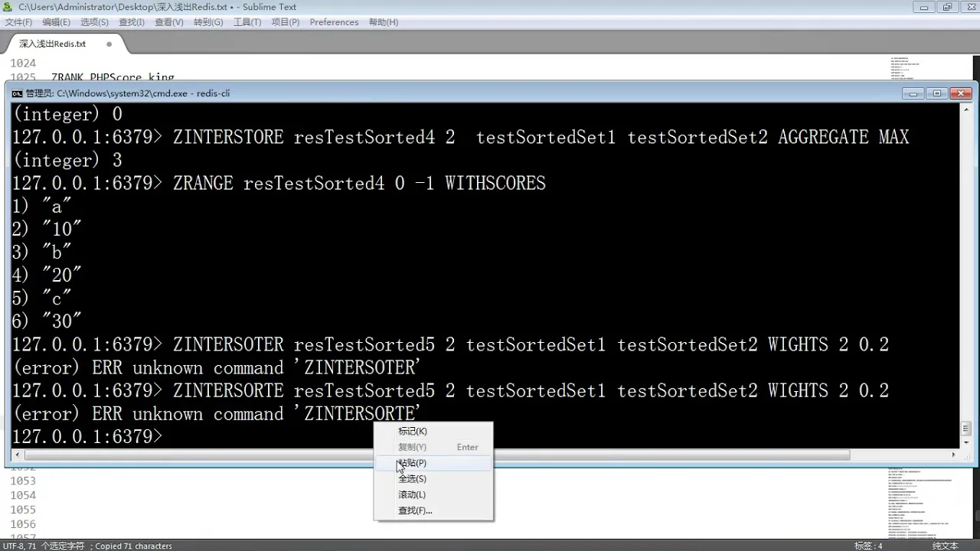Click the result line 1) "a"
The width and height of the screenshot is (980, 551).
(41, 207)
